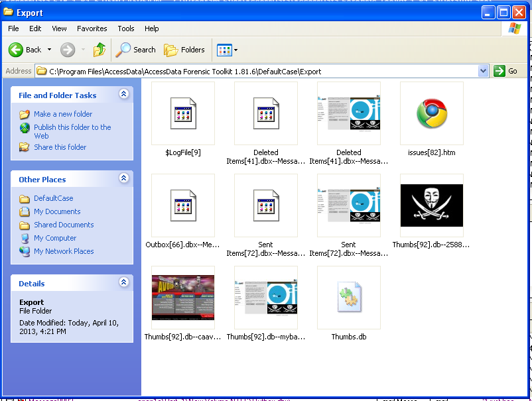
Task: Click the Up folder toolbar icon
Action: point(100,50)
